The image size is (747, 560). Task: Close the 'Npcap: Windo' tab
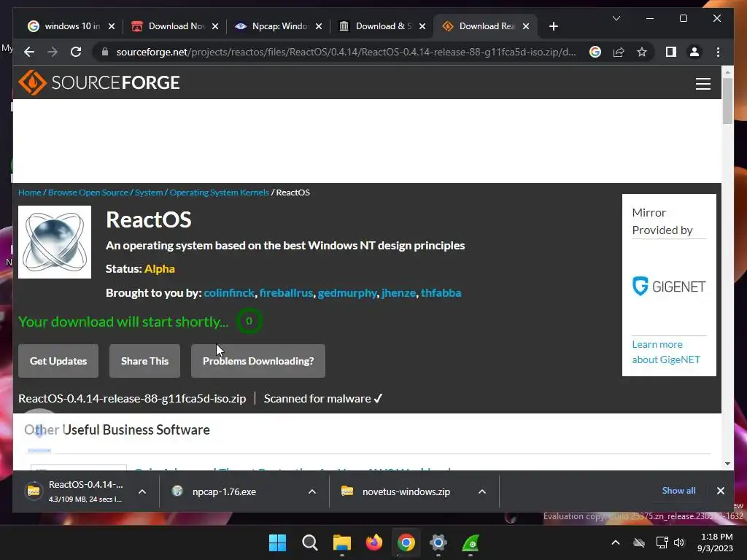click(319, 26)
